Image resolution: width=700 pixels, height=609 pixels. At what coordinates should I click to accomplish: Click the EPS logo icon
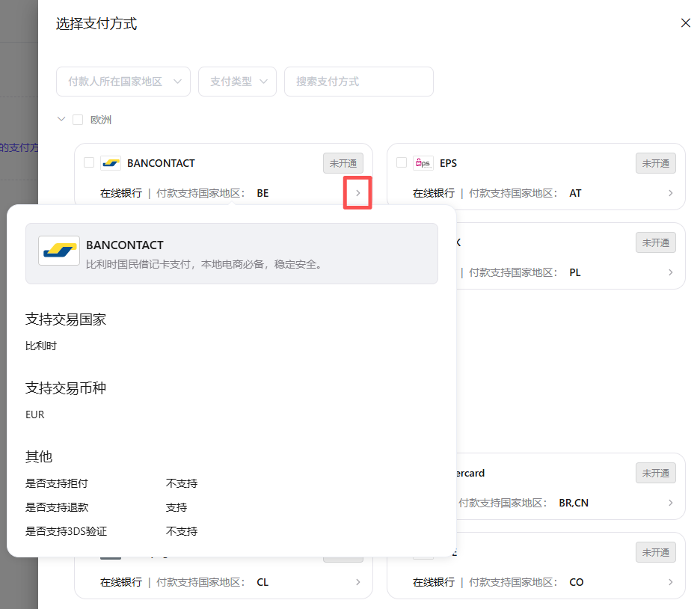click(x=423, y=163)
